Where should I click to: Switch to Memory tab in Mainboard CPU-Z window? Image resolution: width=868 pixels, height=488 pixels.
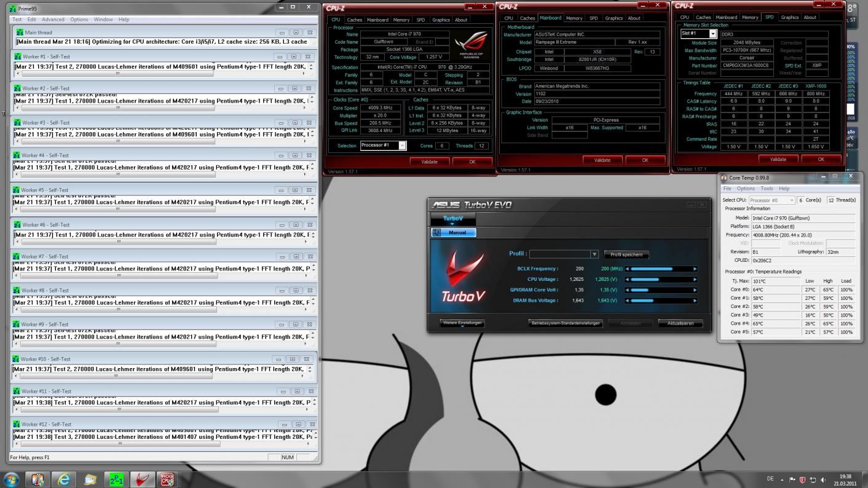pos(574,18)
